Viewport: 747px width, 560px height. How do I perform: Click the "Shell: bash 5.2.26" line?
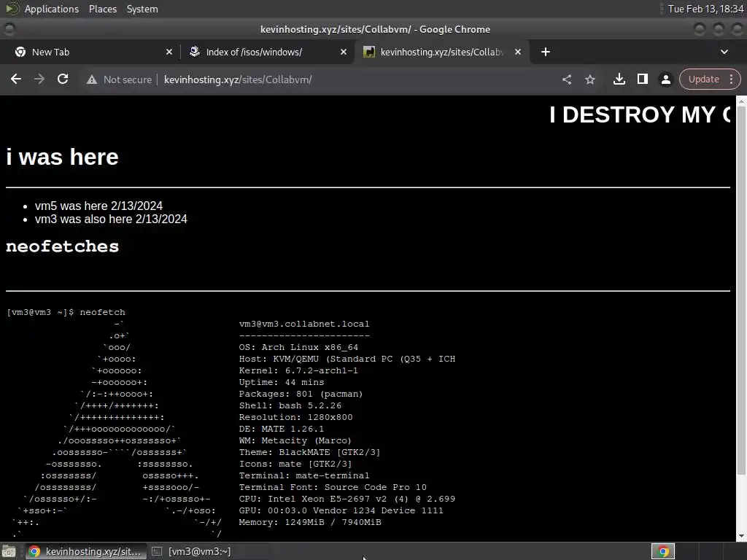pos(290,405)
